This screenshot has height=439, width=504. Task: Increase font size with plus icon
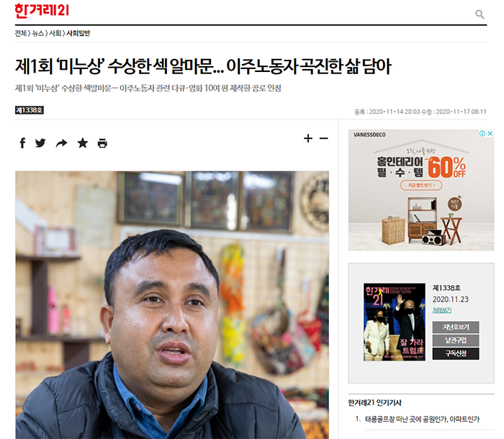tap(308, 138)
